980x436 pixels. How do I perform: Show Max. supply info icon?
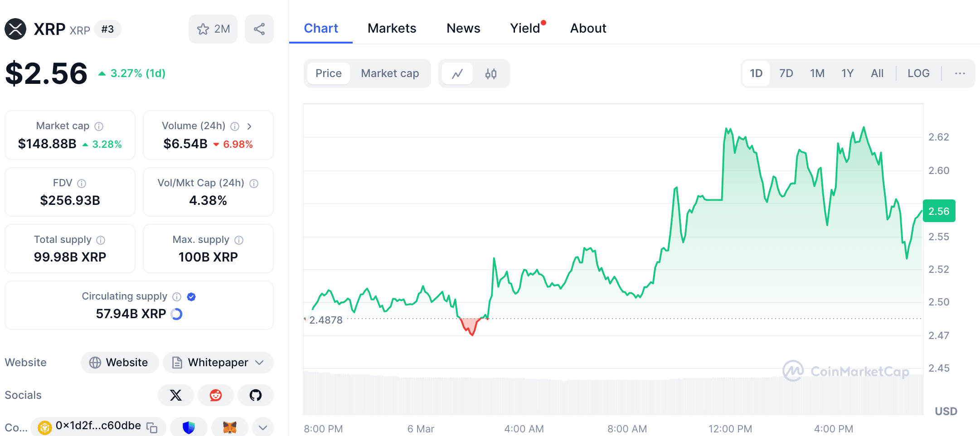coord(239,240)
